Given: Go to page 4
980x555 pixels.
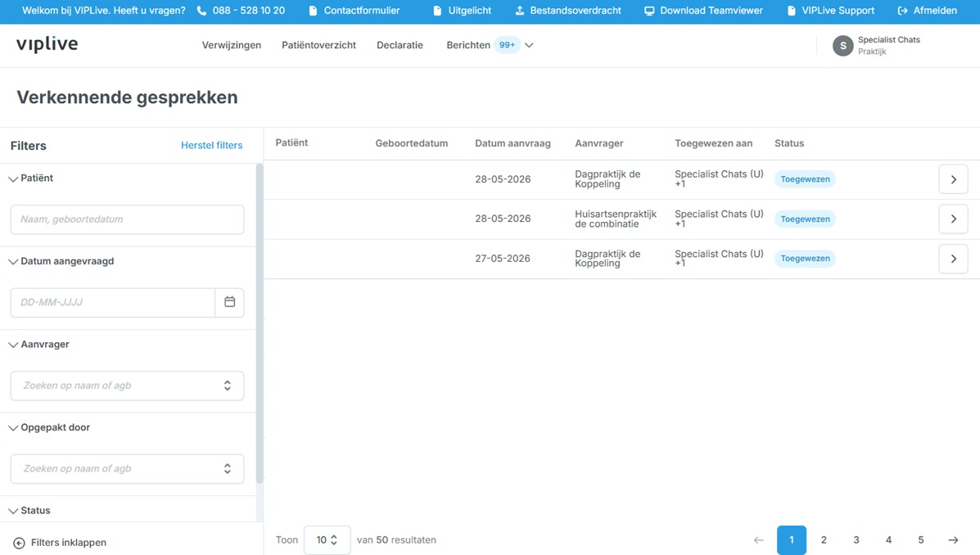Looking at the screenshot, I should pos(888,540).
